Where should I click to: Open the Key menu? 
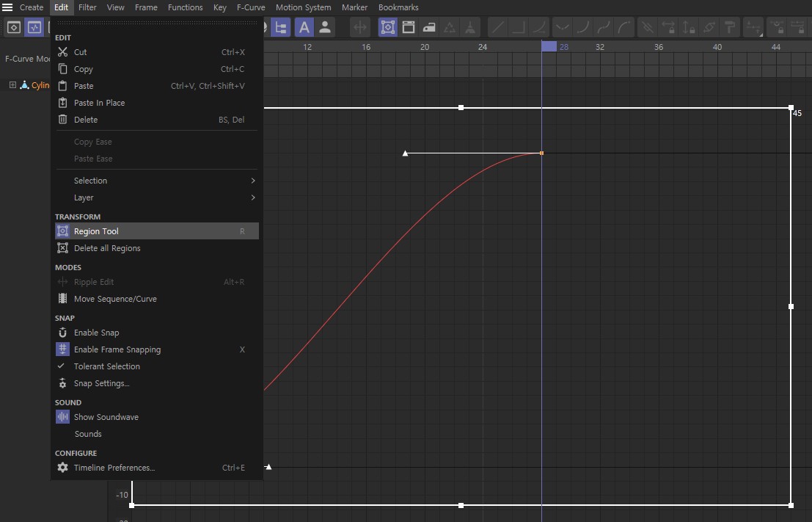(x=220, y=7)
